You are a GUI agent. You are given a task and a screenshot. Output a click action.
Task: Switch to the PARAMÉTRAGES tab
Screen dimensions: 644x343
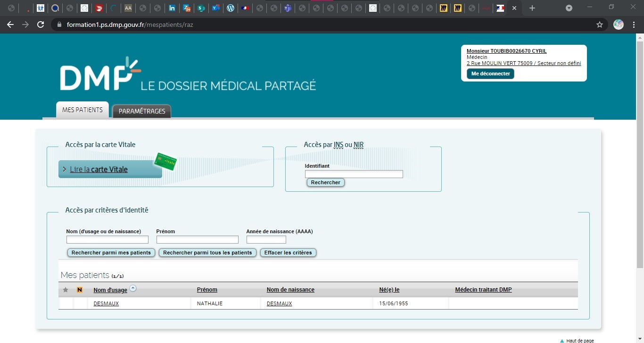(141, 111)
